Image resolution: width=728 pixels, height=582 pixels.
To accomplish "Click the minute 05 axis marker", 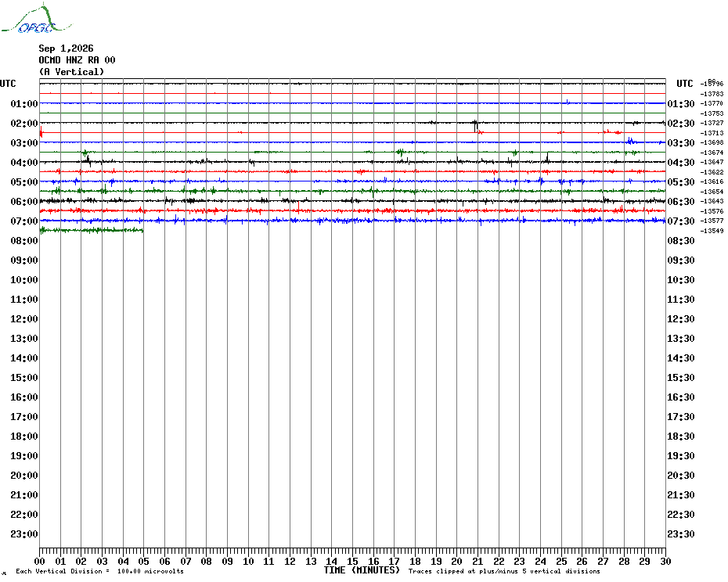I will [143, 561].
